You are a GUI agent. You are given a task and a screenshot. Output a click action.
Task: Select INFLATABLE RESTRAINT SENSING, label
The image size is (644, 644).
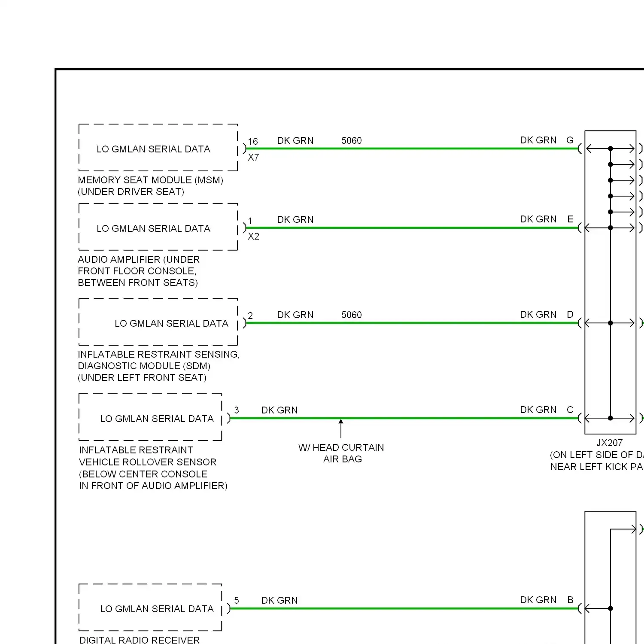coord(159,354)
